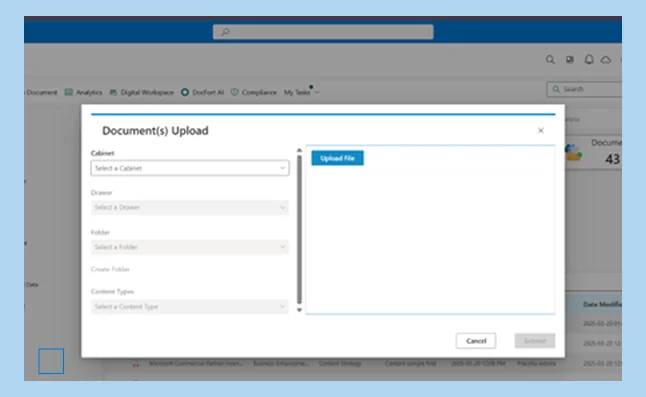Viewport: 646px width, 397px height.
Task: Open Digital Workspace menu item
Action: pyautogui.click(x=142, y=92)
